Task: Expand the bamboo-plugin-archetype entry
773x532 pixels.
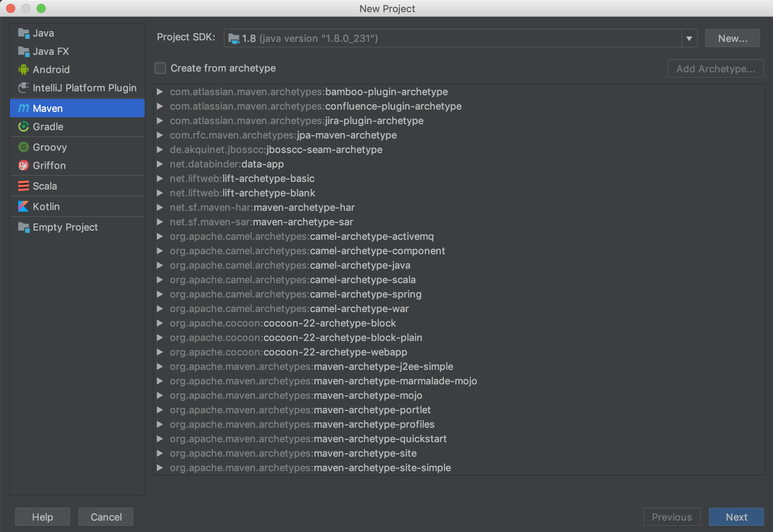Action: pyautogui.click(x=160, y=92)
